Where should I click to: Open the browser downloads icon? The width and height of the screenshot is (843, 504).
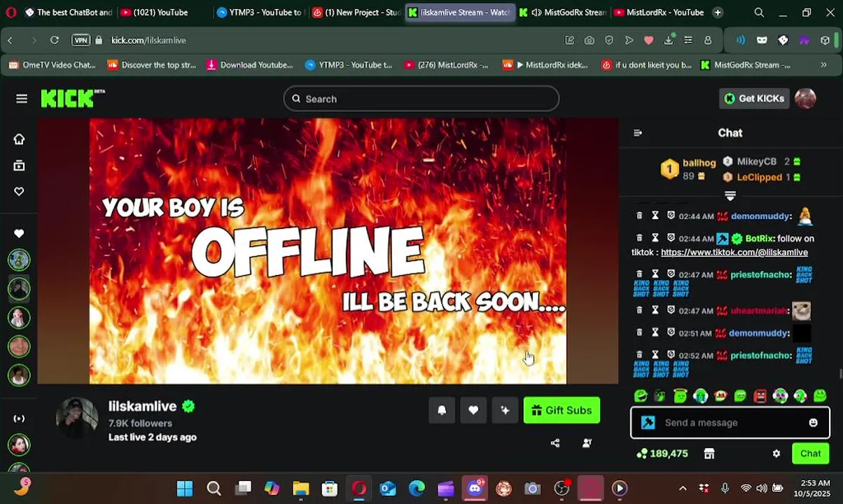tap(669, 40)
